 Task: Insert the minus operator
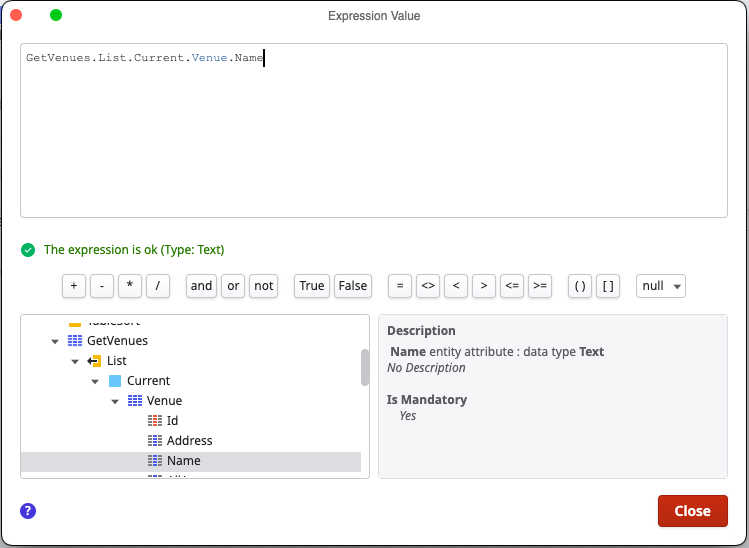pyautogui.click(x=102, y=286)
